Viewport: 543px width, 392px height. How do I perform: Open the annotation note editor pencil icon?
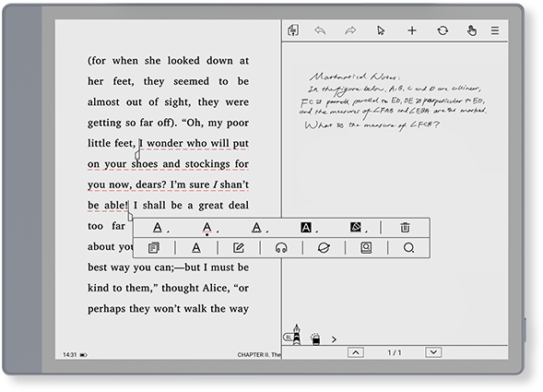(239, 248)
